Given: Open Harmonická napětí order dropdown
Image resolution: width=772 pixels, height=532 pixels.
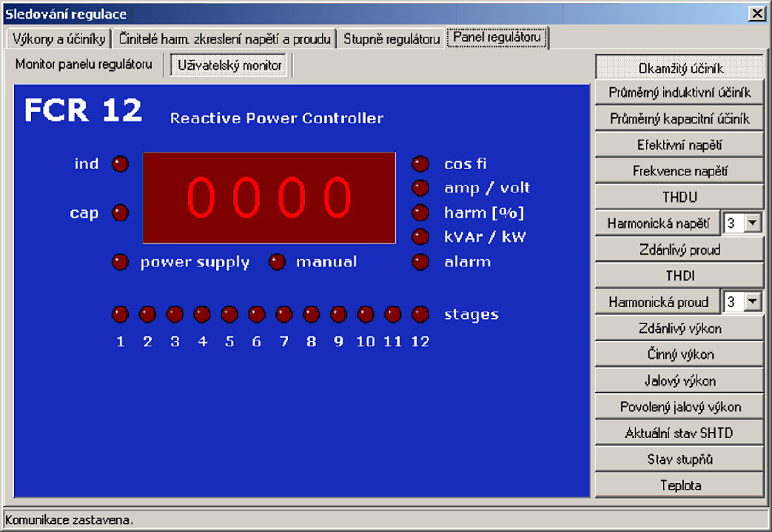Looking at the screenshot, I should coord(752,223).
